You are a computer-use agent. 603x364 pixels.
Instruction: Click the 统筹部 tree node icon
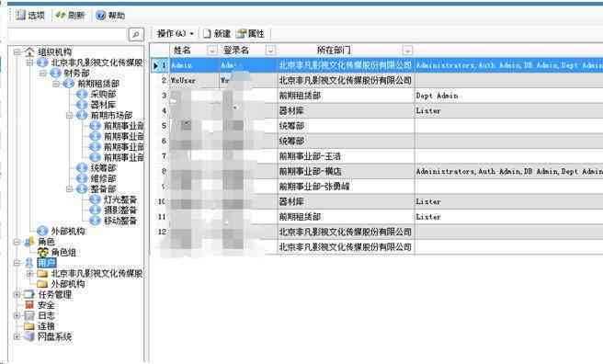click(x=82, y=168)
